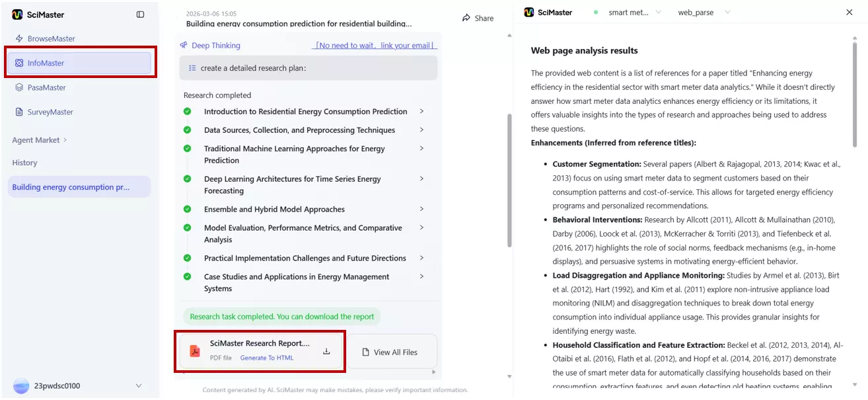Click the SciMaster logo in the right panel

click(528, 12)
